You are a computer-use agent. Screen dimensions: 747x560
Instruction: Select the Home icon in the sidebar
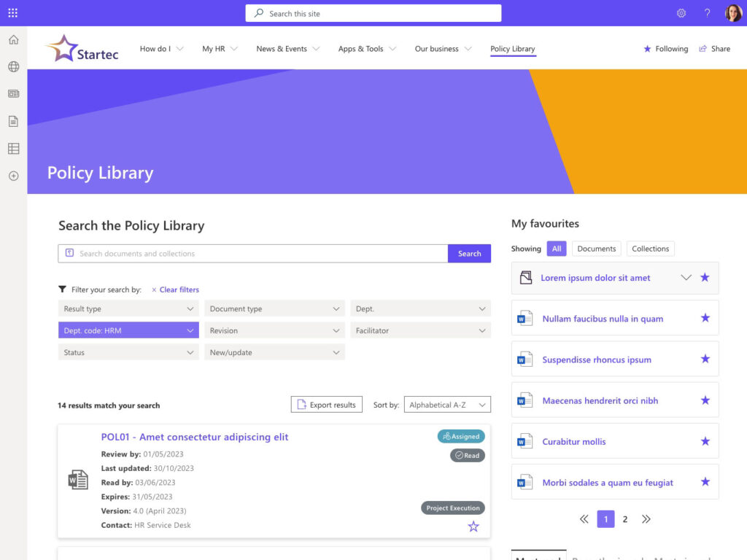(x=12, y=40)
